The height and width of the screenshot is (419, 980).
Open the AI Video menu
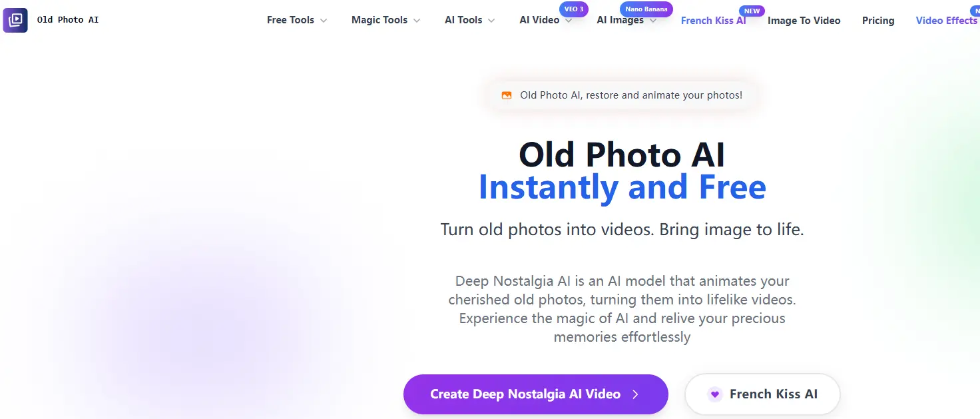539,20
